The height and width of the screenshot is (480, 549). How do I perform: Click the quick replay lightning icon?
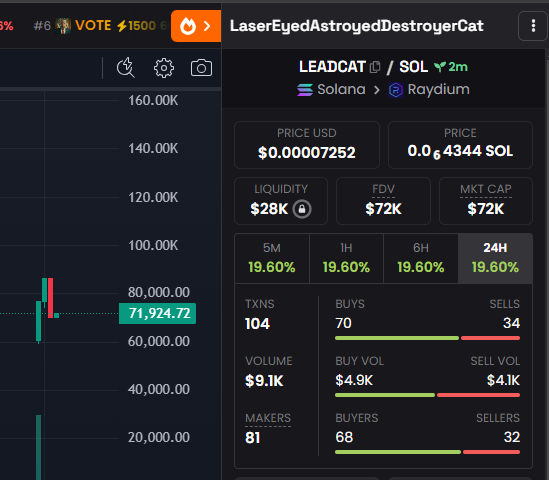[126, 67]
